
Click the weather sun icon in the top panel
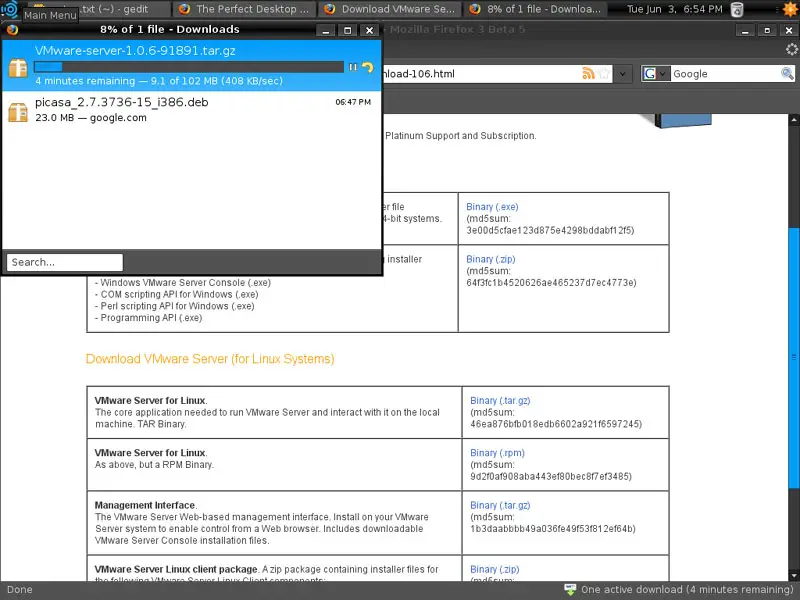coord(791,9)
